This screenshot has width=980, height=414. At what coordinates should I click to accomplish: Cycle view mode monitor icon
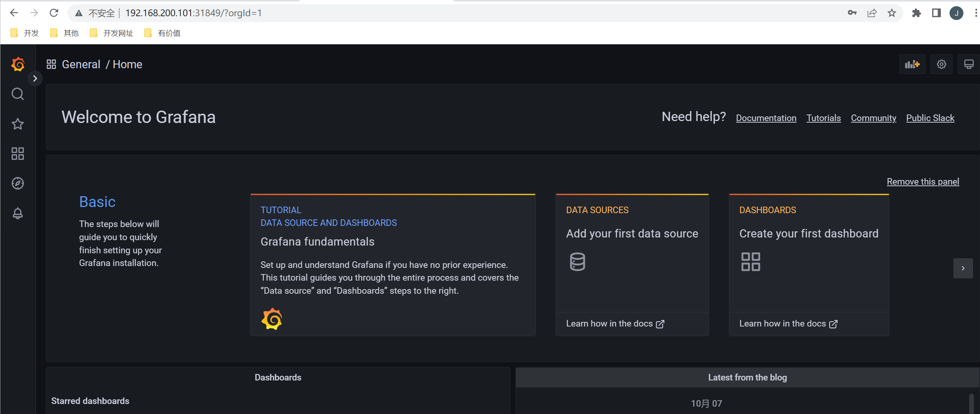pos(968,64)
